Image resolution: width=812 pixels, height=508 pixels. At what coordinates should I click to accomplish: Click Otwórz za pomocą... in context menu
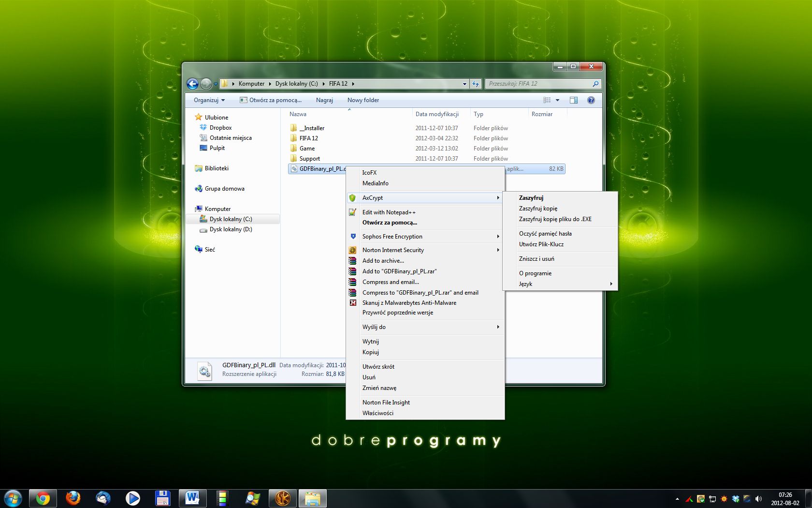point(424,223)
